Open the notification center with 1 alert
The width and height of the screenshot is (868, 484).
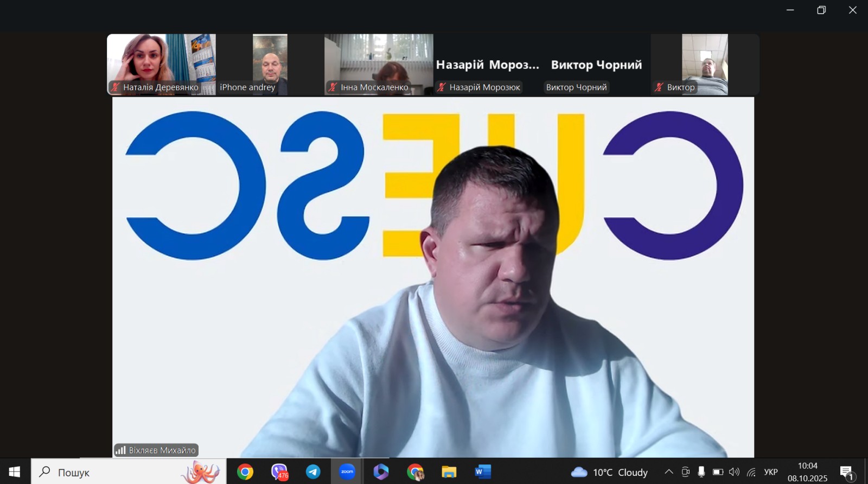(x=846, y=472)
